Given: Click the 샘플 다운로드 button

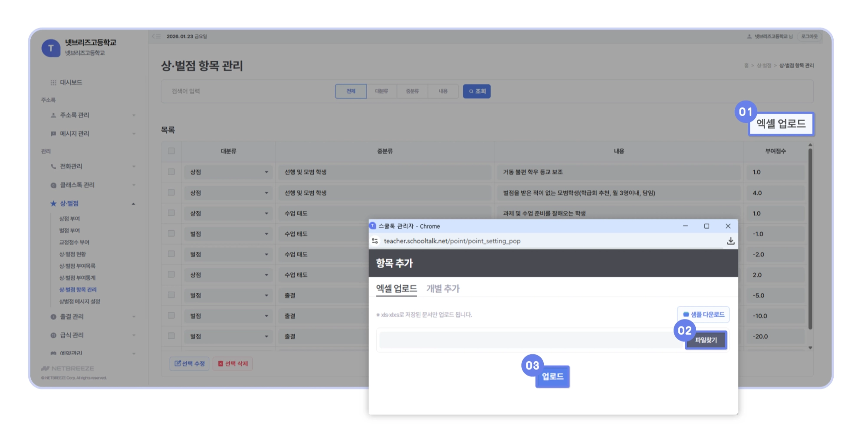Looking at the screenshot, I should pyautogui.click(x=703, y=314).
